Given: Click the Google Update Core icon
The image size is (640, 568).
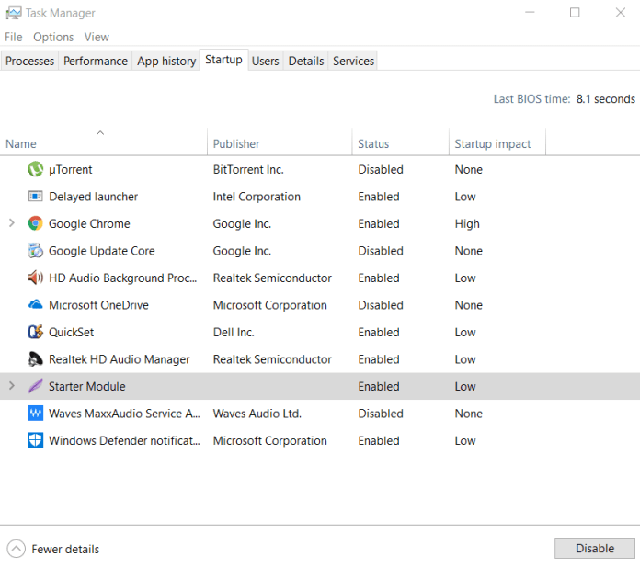Looking at the screenshot, I should coord(35,251).
